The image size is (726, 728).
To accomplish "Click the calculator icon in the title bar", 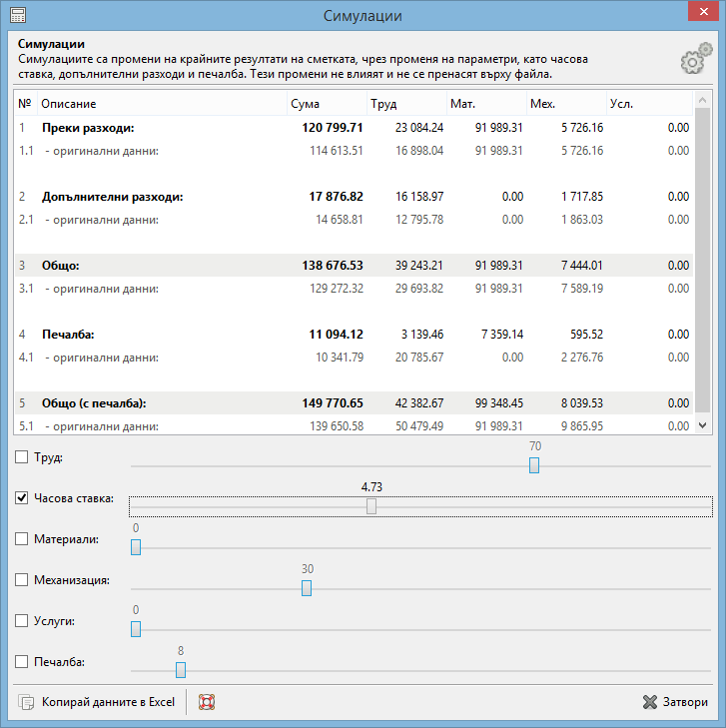I will pyautogui.click(x=18, y=16).
